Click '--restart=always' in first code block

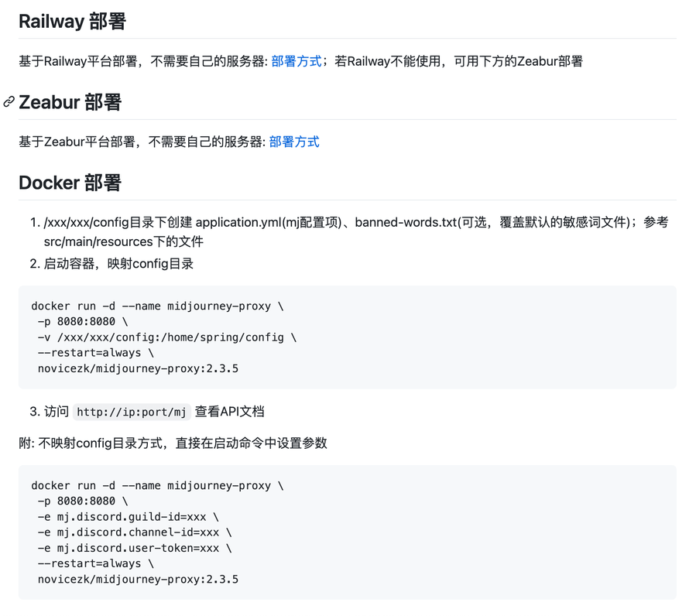pos(95,353)
